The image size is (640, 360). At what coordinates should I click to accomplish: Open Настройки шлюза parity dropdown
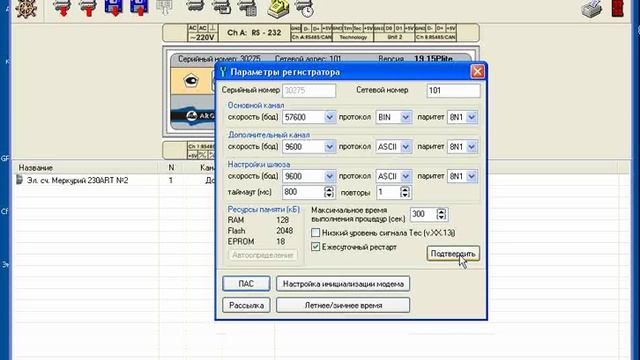(x=471, y=176)
